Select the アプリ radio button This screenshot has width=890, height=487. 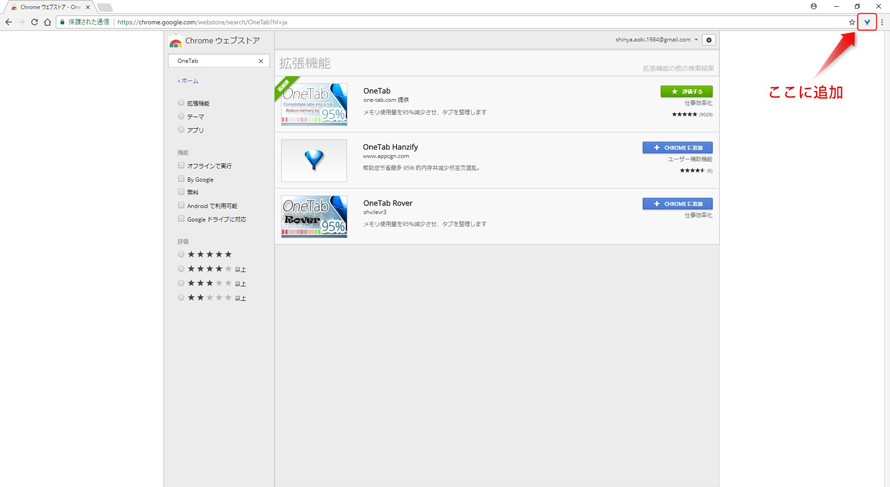tap(181, 129)
